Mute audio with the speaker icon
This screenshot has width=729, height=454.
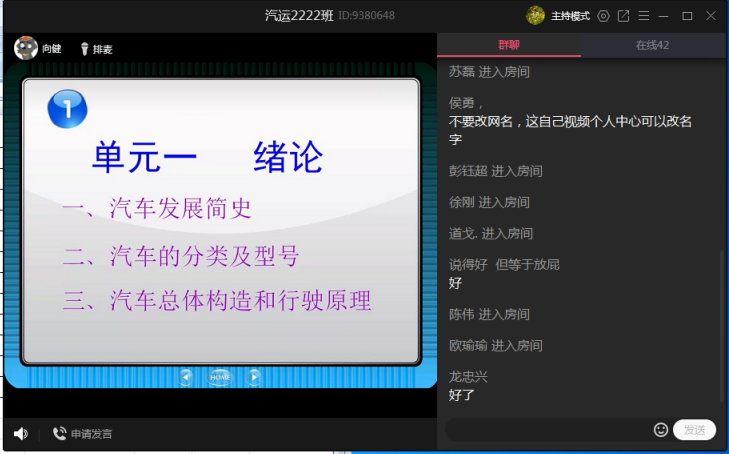click(x=20, y=434)
